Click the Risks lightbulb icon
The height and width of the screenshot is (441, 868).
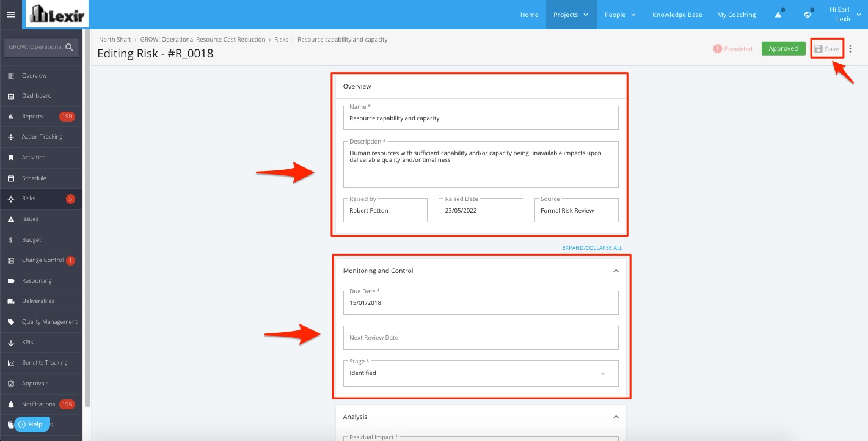pyautogui.click(x=11, y=199)
